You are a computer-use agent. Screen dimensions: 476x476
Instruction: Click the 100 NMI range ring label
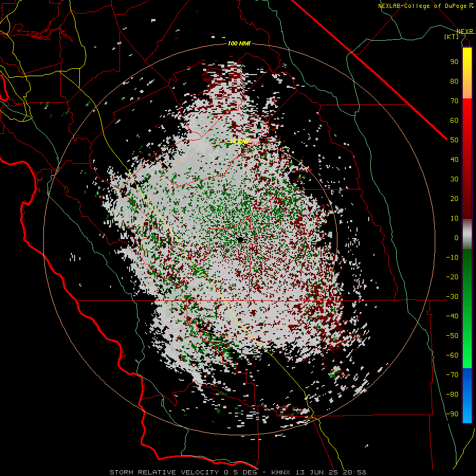pyautogui.click(x=239, y=43)
